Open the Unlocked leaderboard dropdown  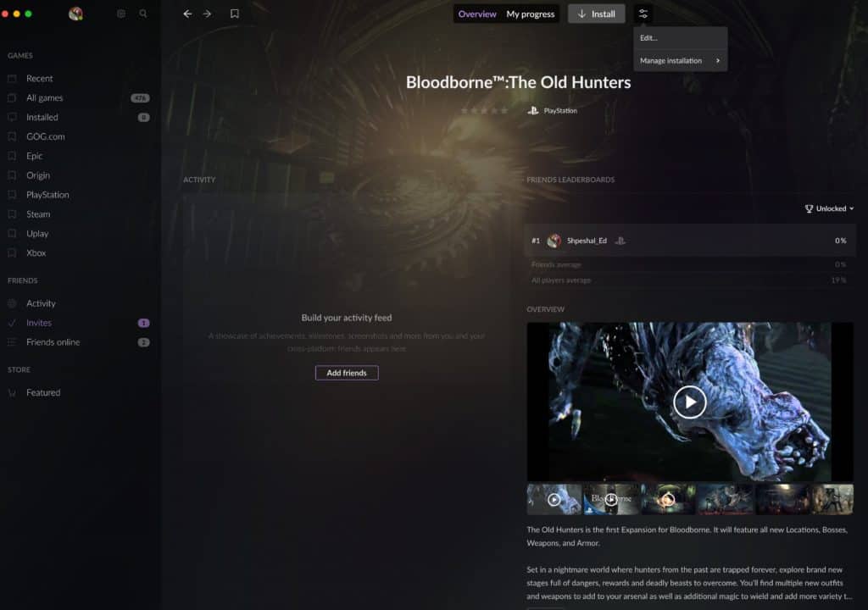829,208
